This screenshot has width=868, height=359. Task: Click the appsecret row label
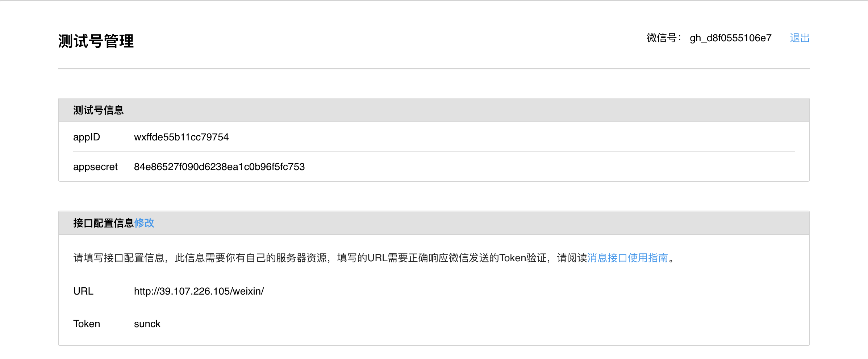95,167
